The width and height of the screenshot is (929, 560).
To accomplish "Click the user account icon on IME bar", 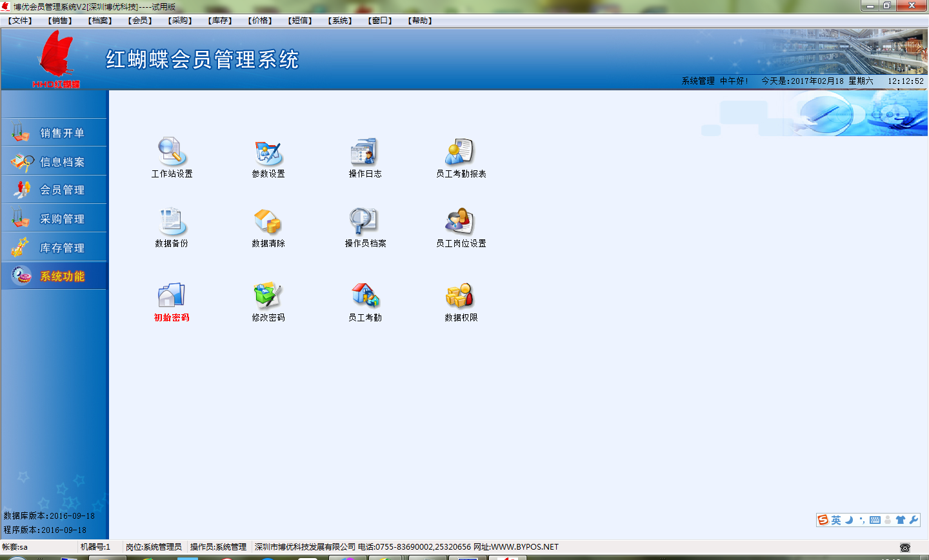I will click(888, 520).
